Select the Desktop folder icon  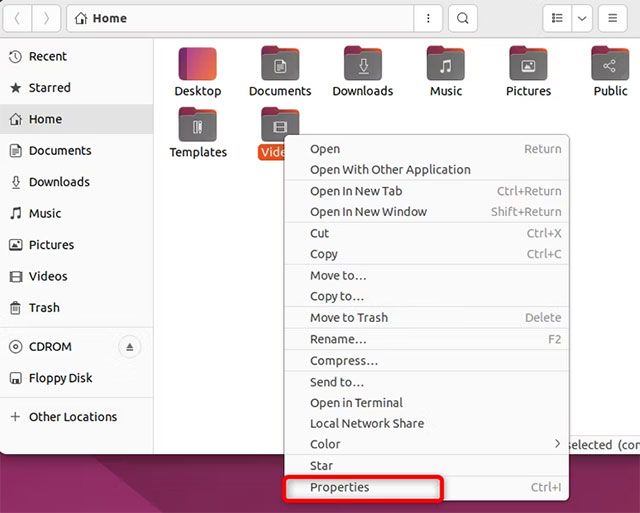(198, 72)
